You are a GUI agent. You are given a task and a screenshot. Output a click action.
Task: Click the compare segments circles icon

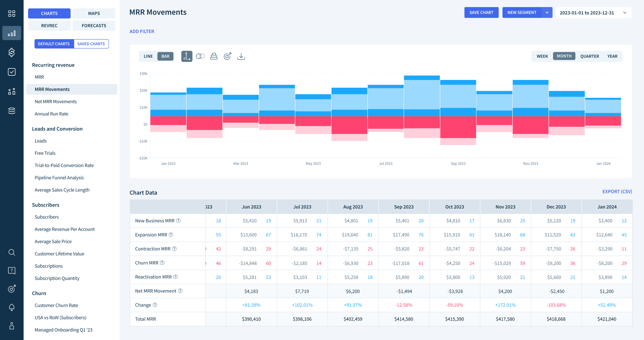point(200,56)
